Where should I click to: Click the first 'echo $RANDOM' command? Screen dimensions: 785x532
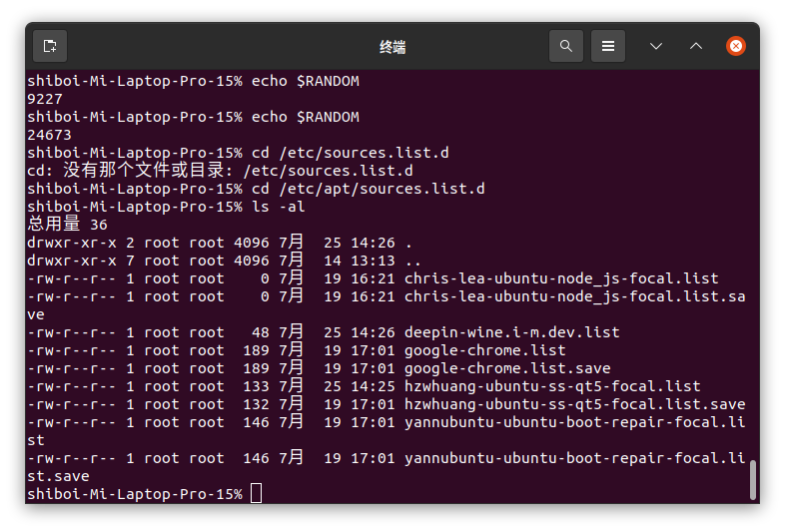click(306, 81)
